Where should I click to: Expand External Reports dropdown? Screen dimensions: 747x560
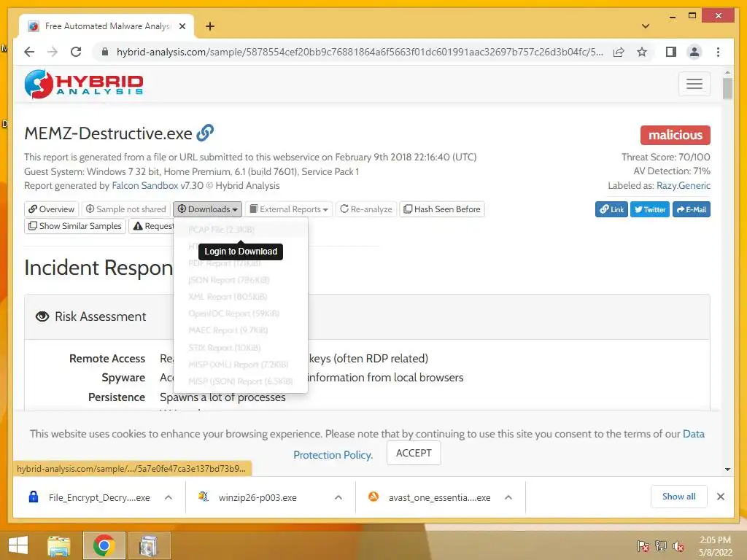point(289,209)
